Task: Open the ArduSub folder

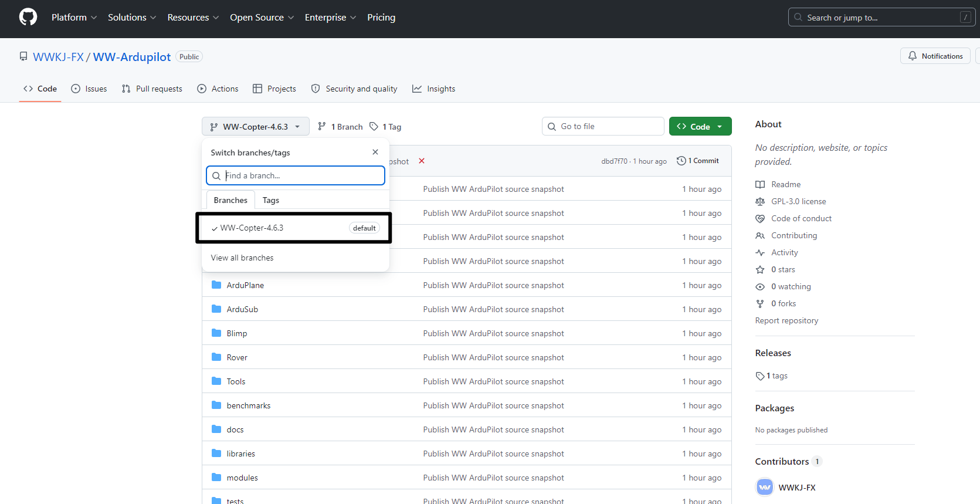Action: tap(242, 309)
